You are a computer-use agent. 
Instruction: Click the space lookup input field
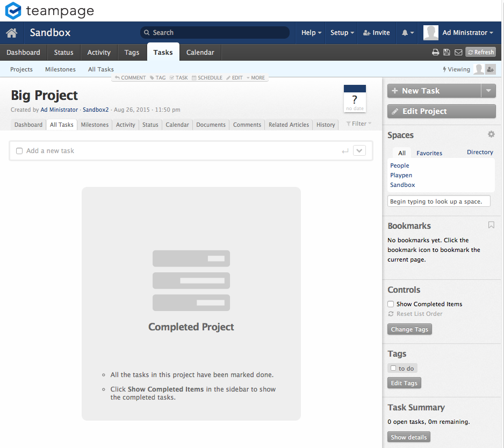click(438, 201)
